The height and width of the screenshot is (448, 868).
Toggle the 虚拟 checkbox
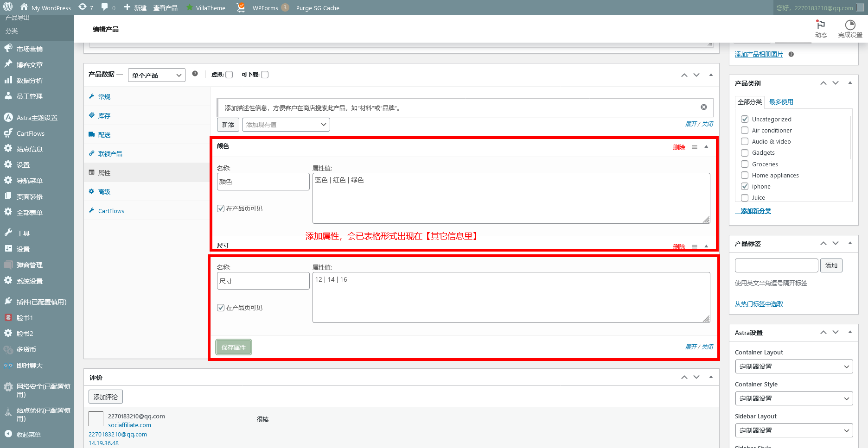click(229, 75)
